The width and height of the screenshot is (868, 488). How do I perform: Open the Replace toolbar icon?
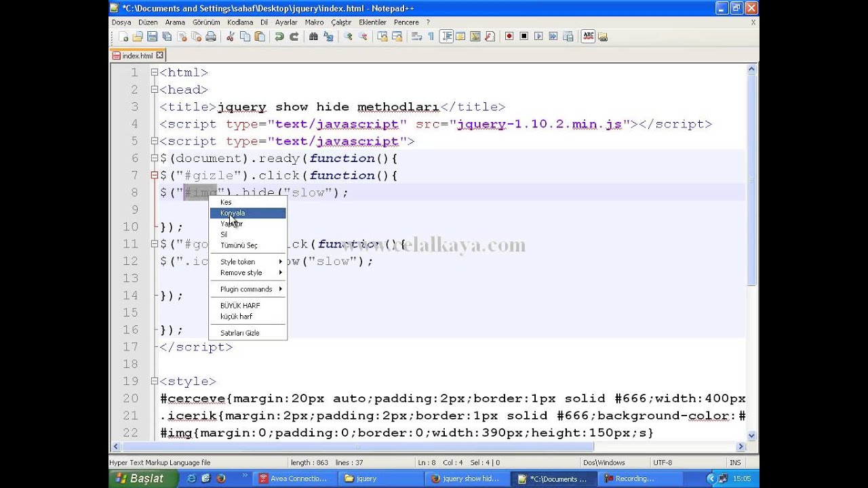coord(328,37)
